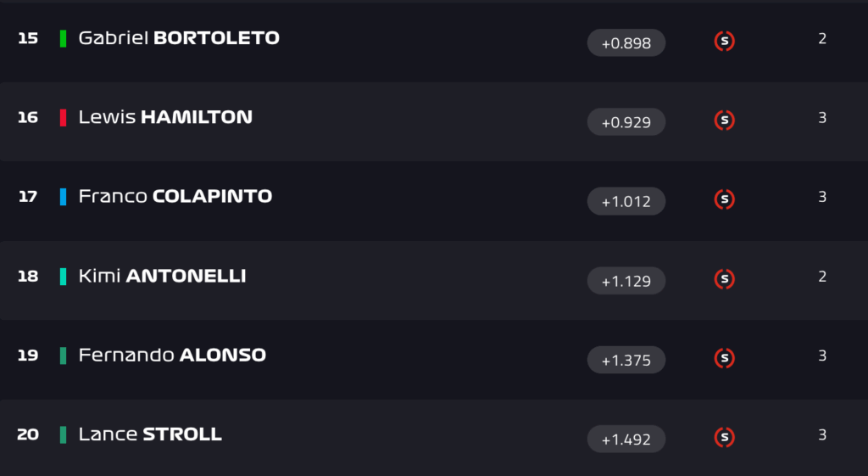Select Kimi Antonelli's name
Screen dimensions: 868x476
point(162,276)
